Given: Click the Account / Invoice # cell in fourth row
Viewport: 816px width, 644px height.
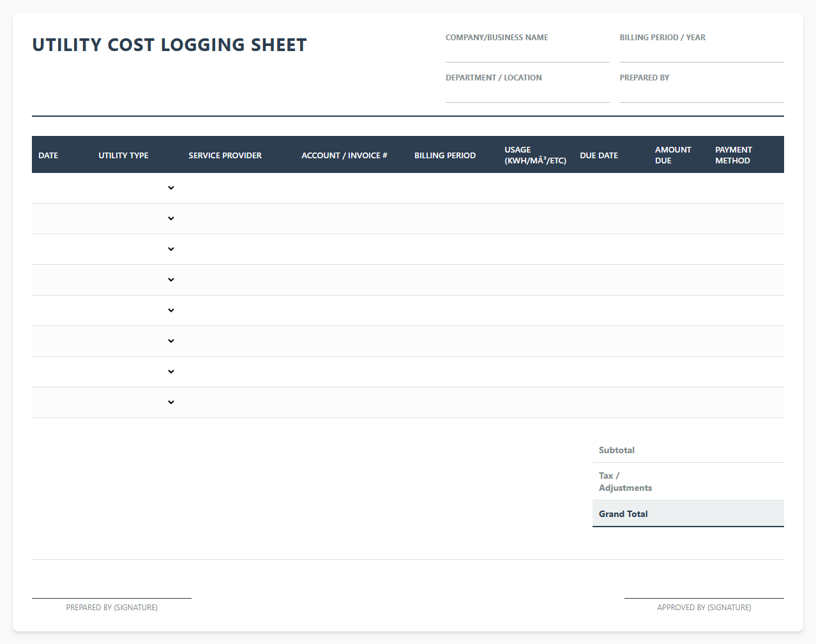Looking at the screenshot, I should [x=352, y=280].
